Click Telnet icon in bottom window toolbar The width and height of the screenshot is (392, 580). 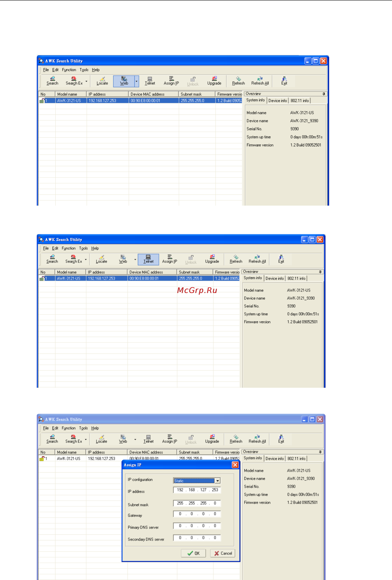(x=148, y=439)
